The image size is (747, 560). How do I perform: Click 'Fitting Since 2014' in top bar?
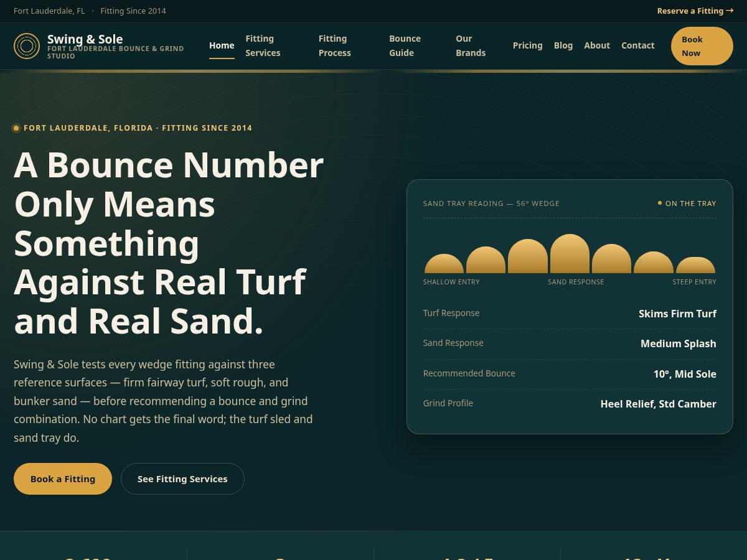pos(133,11)
